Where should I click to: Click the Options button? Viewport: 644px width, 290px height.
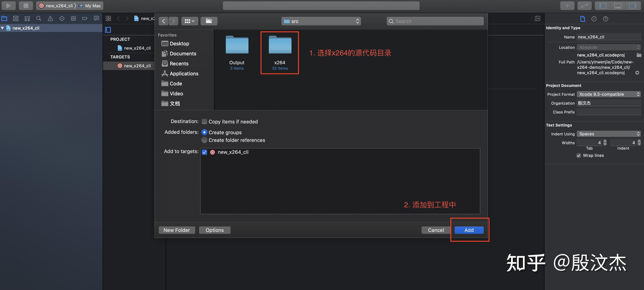pyautogui.click(x=214, y=230)
